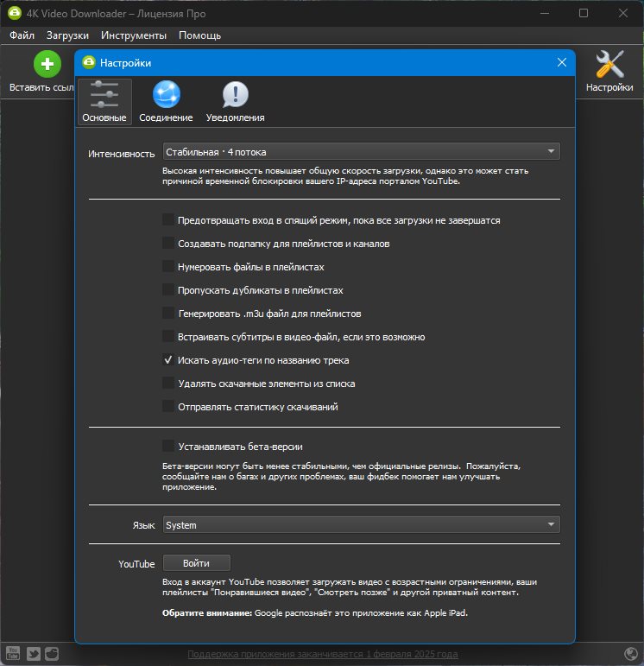The width and height of the screenshot is (644, 666).
Task: Toggle embedding subtitles in video file
Action: (168, 336)
